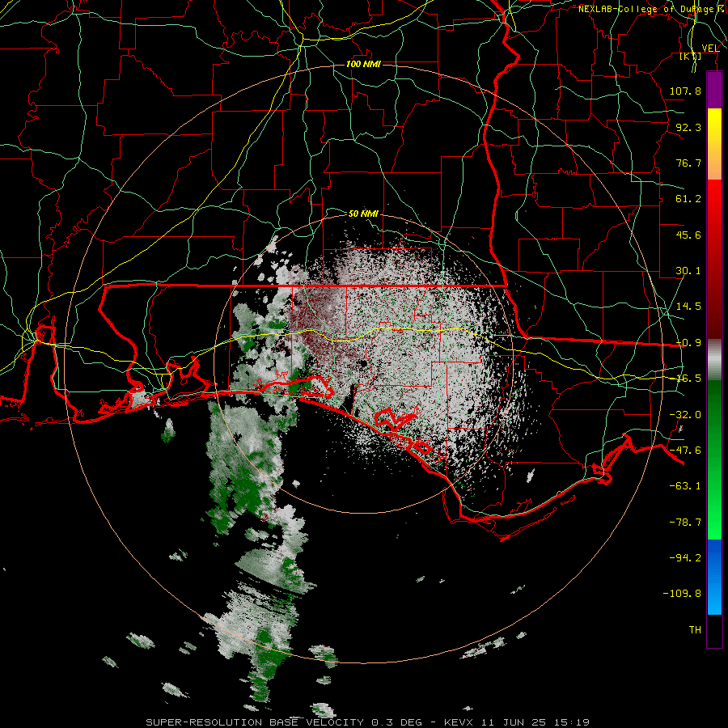Select the 107.8 velocity scale value
Viewport: 728px width, 728px height.
point(685,91)
